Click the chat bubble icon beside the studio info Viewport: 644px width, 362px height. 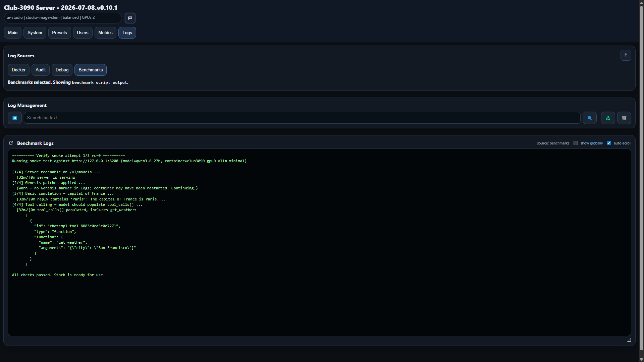point(130,18)
